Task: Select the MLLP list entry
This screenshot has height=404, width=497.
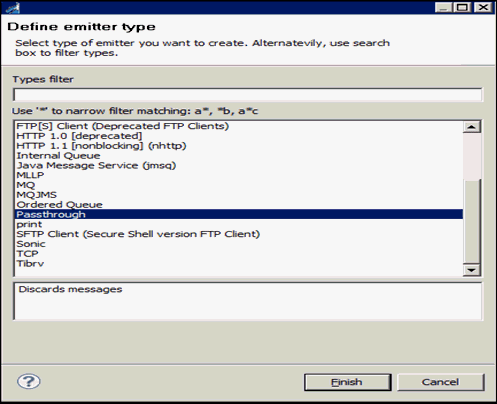Action: coord(30,175)
